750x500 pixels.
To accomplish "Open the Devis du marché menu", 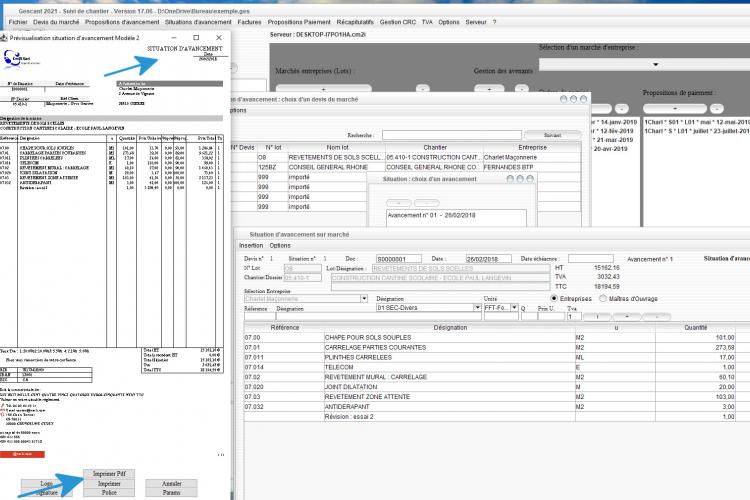I will [x=56, y=22].
